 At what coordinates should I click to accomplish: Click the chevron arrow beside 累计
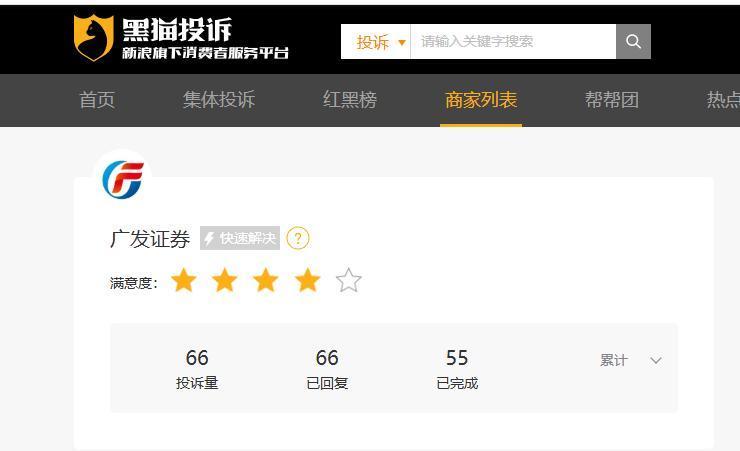point(656,361)
